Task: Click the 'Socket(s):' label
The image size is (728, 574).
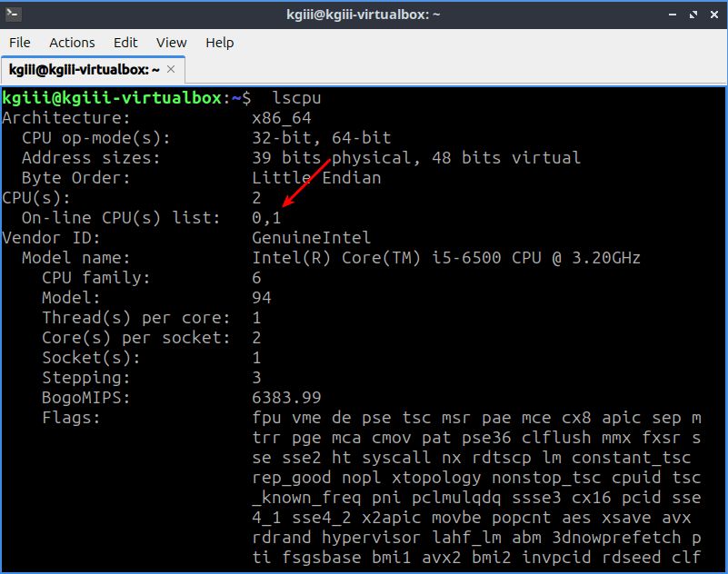Action: click(x=91, y=357)
